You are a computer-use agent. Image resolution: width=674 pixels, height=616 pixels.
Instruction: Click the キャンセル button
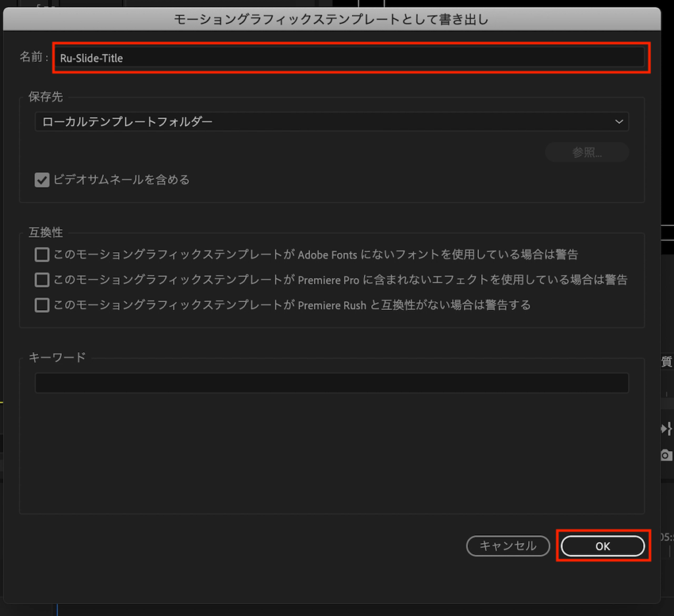[x=507, y=546]
